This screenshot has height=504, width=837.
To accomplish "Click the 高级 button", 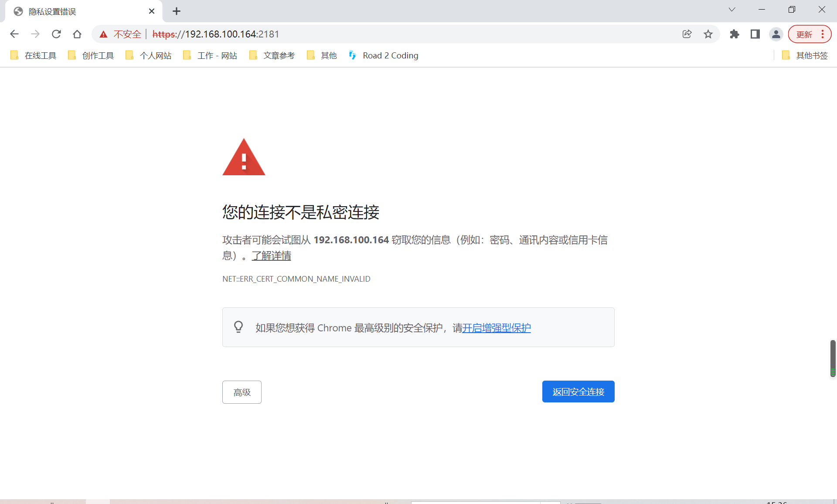I will pos(242,392).
